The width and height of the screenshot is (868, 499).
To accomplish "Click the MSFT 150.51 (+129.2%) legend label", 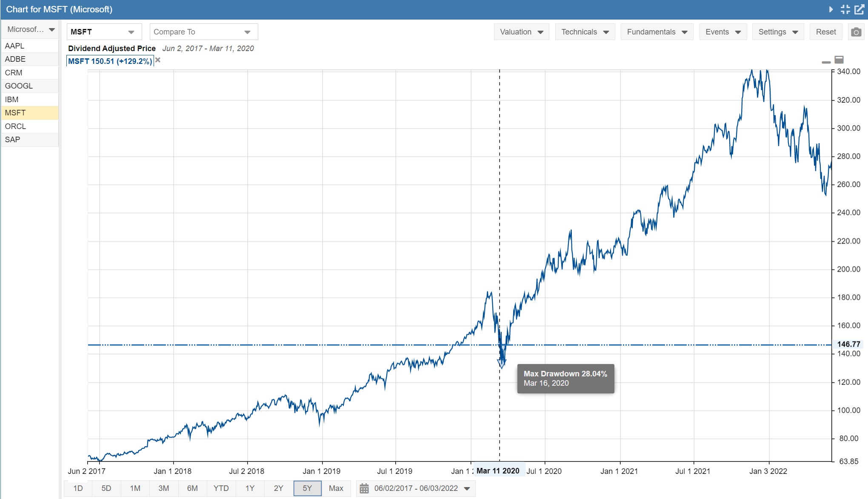I will pos(110,61).
